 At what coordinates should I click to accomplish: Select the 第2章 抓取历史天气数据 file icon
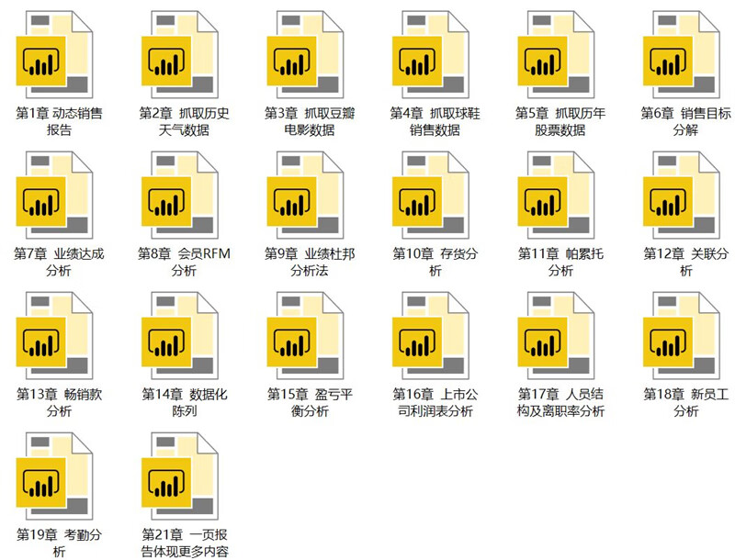180,54
